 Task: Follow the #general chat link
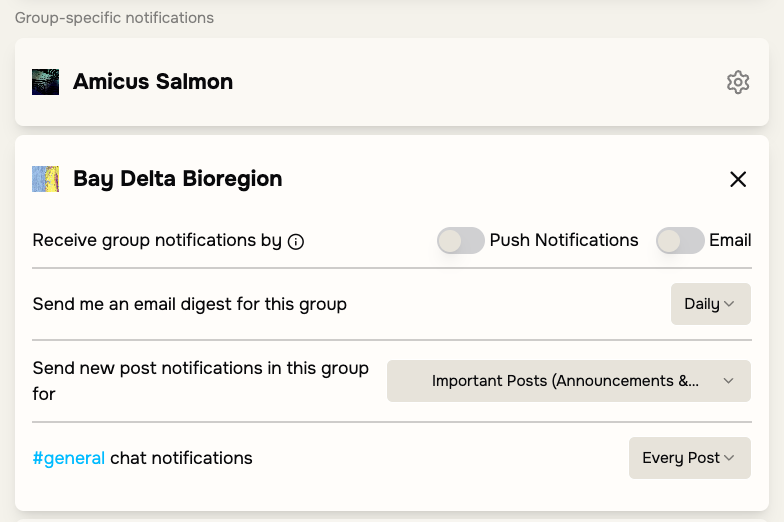(69, 458)
